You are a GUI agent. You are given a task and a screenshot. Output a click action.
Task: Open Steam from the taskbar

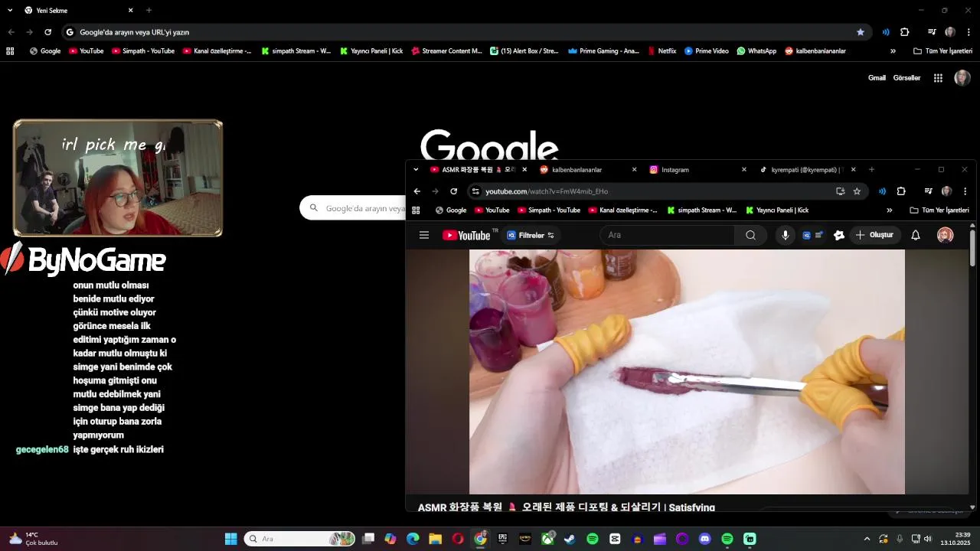pyautogui.click(x=570, y=539)
